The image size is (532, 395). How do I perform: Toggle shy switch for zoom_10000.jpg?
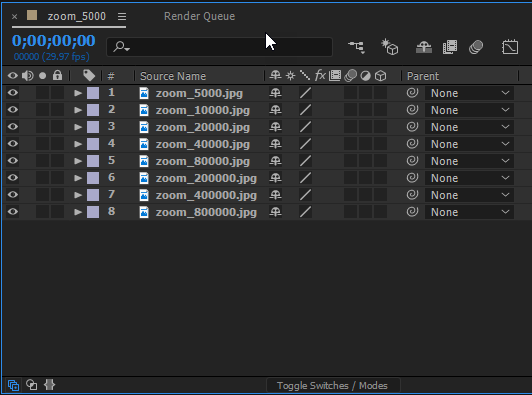[x=275, y=110]
